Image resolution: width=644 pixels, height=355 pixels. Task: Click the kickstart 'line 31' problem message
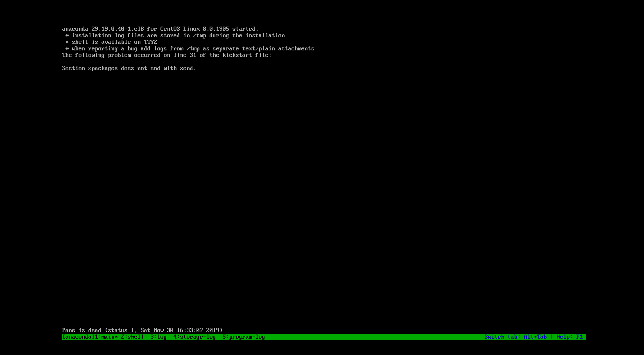167,55
